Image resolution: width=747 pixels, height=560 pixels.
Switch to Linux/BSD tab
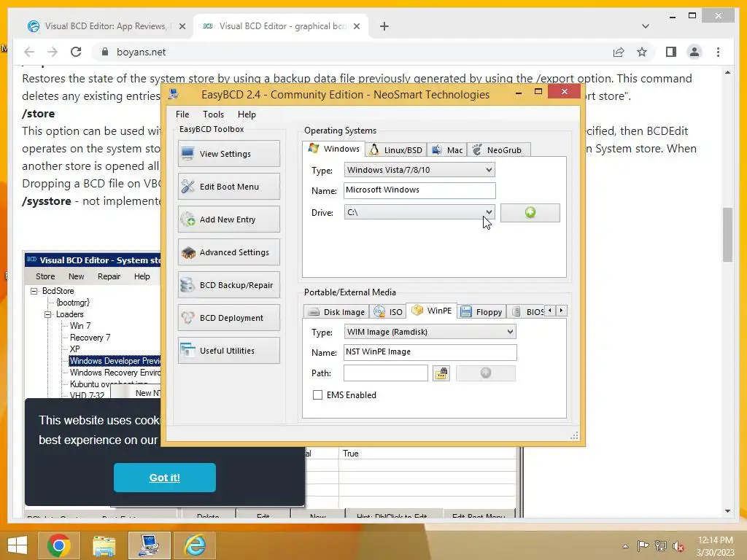396,150
